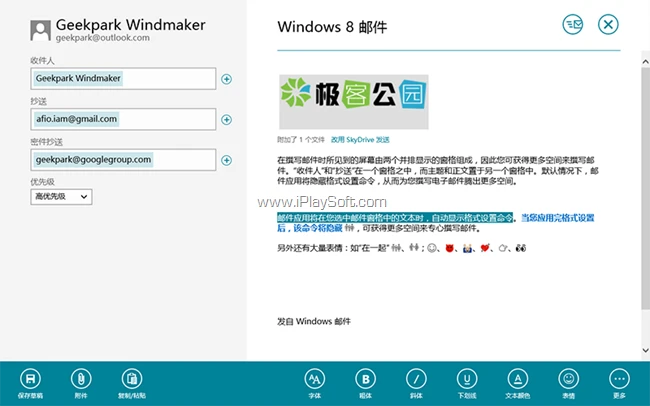Toggle 下划线 underline formatting
Viewport: 650px width, 406px height.
[x=467, y=379]
